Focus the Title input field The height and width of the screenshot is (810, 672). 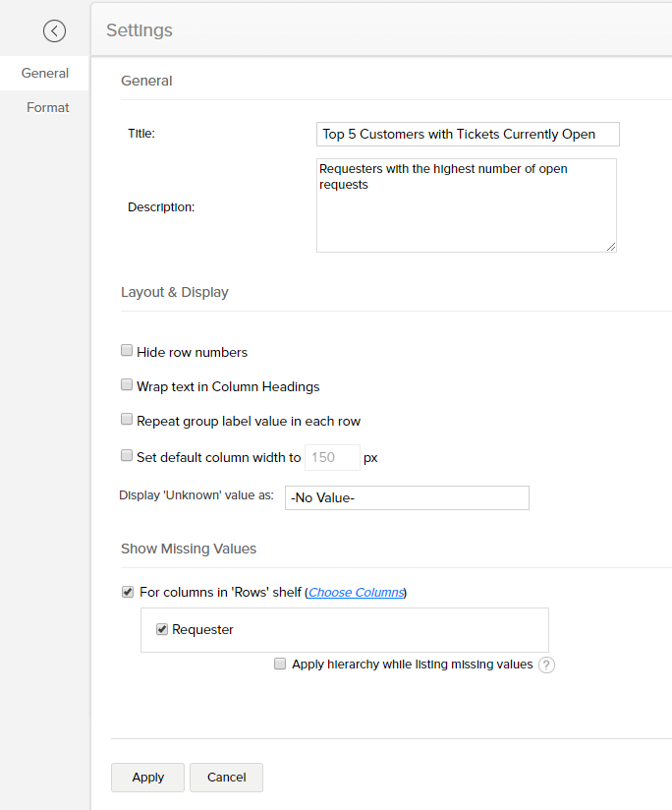pos(468,135)
